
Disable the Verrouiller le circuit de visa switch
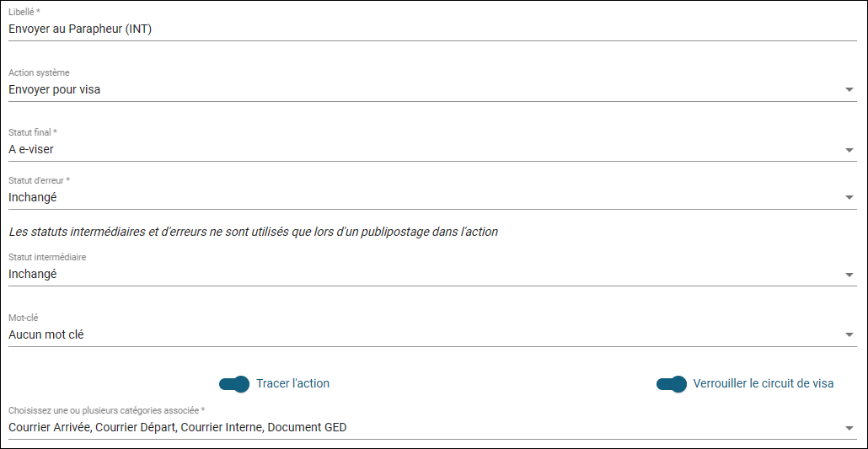[672, 384]
